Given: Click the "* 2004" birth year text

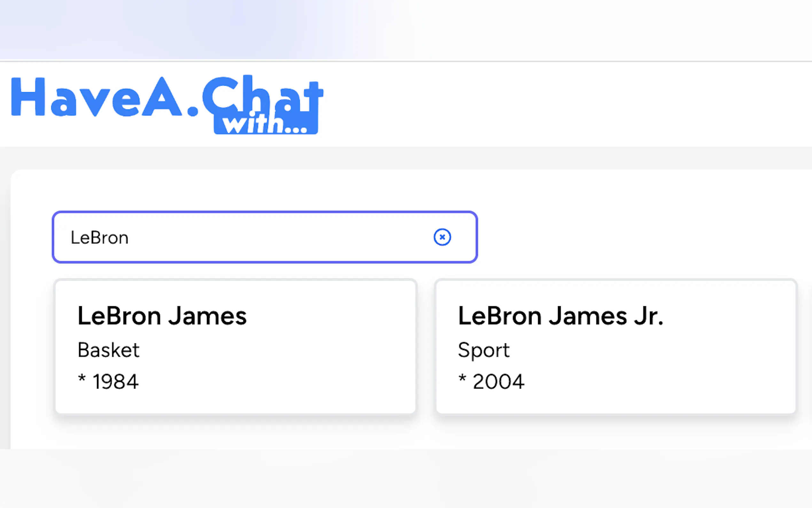Looking at the screenshot, I should pos(491,382).
